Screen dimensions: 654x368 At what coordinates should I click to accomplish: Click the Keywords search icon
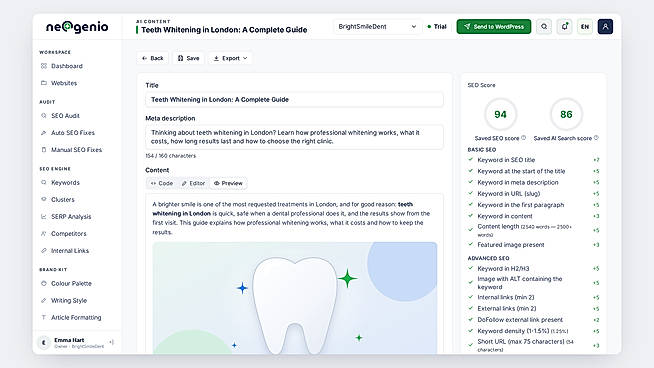[44, 182]
